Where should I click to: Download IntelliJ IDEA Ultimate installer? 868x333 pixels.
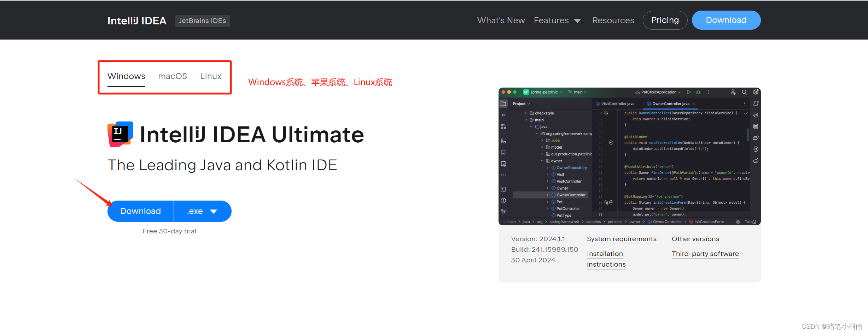pyautogui.click(x=140, y=211)
